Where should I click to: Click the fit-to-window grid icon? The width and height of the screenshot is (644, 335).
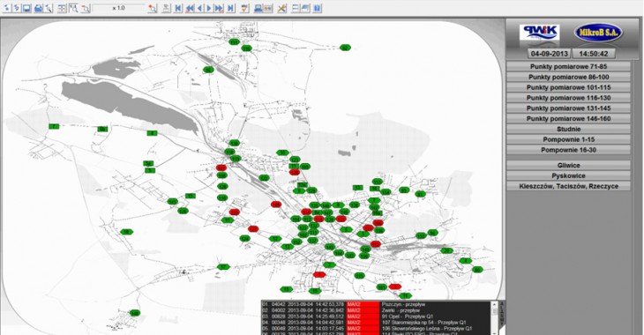pyautogui.click(x=62, y=8)
